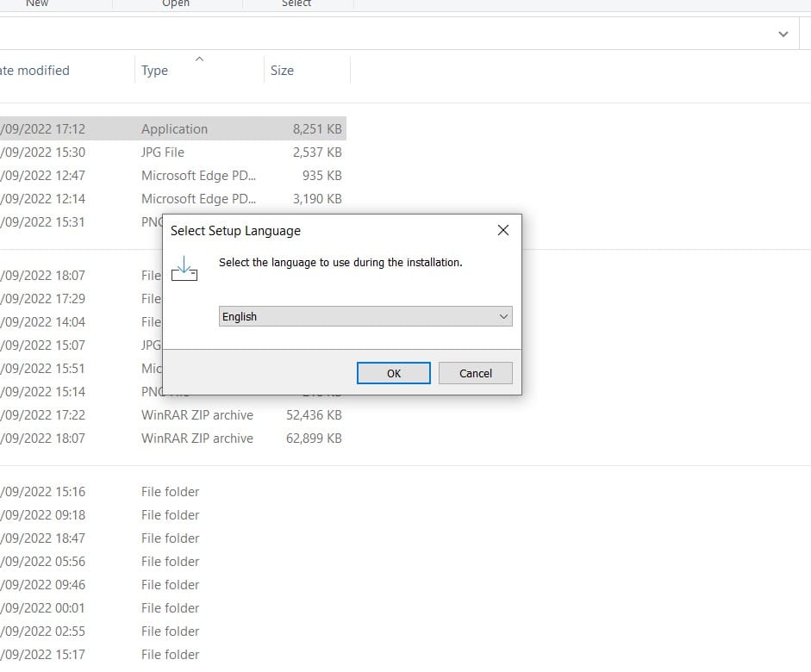This screenshot has height=672, width=811.
Task: Click the date ending 12:47
Action: [x=42, y=175]
